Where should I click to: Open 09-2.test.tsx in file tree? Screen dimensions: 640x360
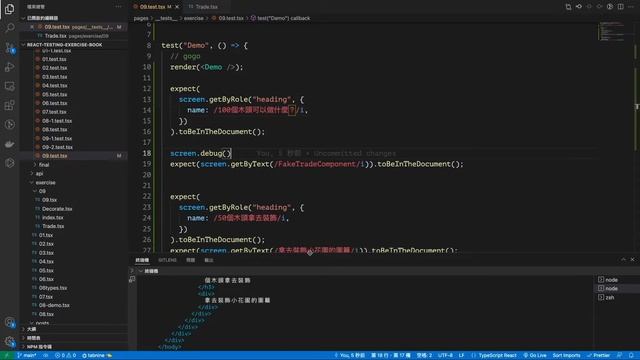(x=57, y=147)
